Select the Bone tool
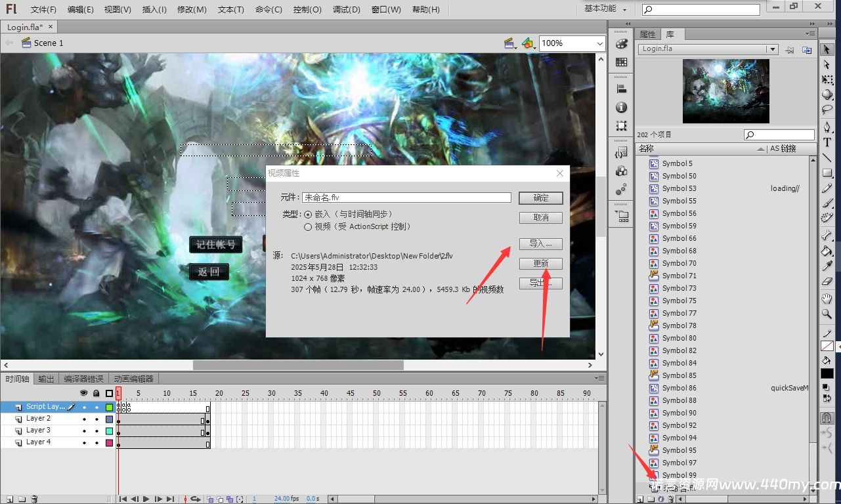 827,236
